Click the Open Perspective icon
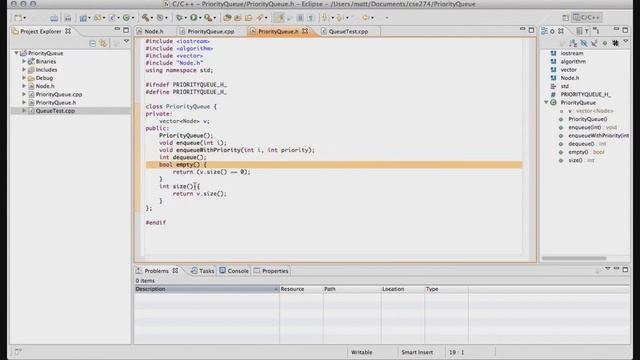The height and width of the screenshot is (360, 640). (x=565, y=18)
